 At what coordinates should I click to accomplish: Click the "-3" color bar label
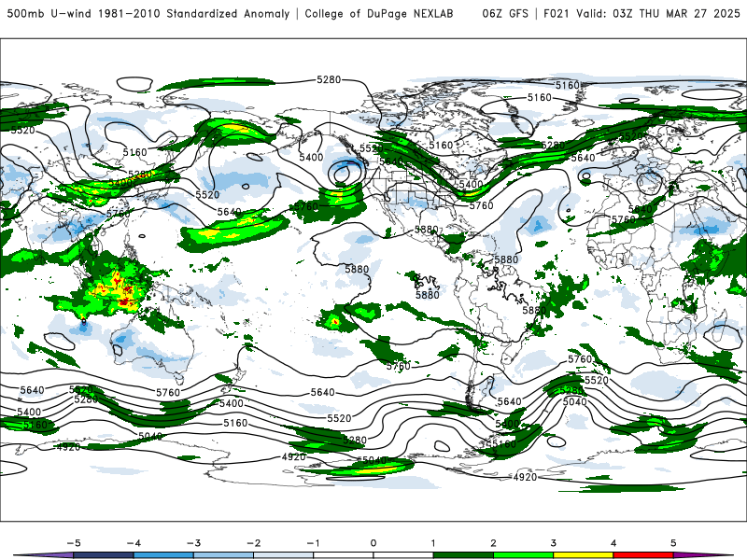(193, 543)
